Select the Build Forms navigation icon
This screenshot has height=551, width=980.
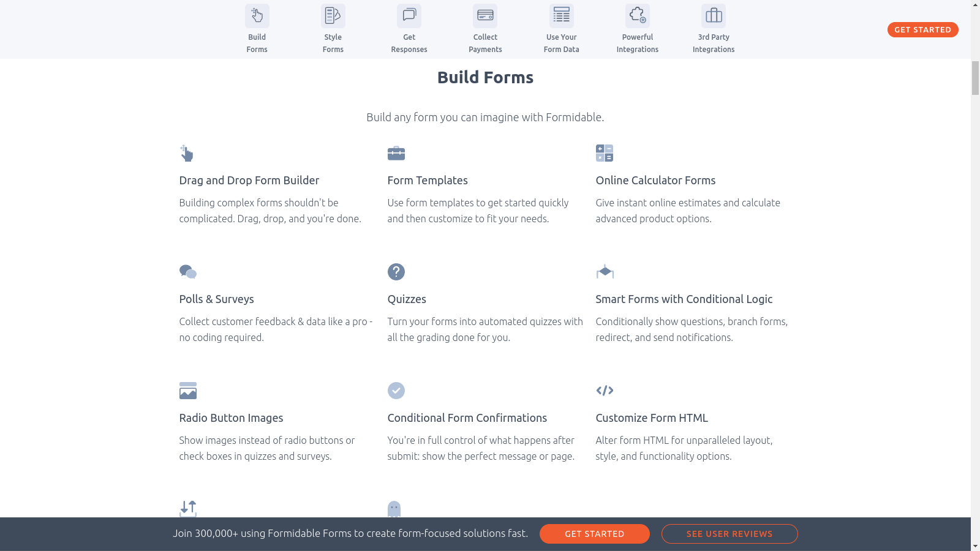pos(257,15)
